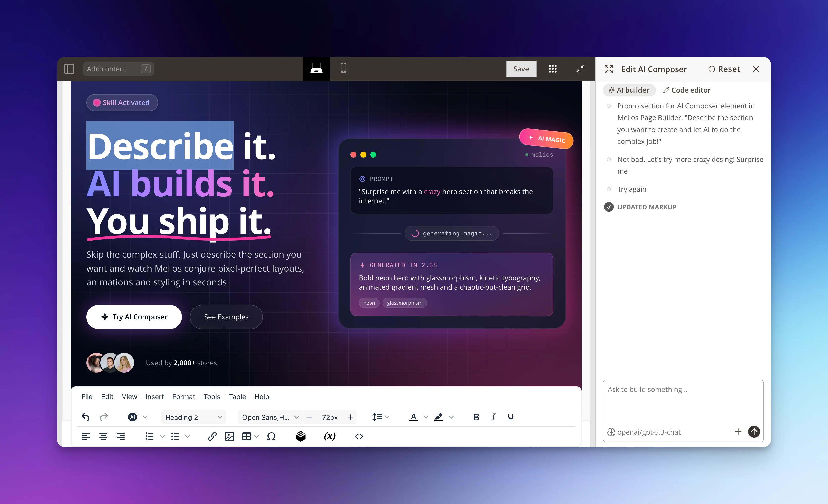
Task: Open the Tools menu
Action: click(x=212, y=397)
